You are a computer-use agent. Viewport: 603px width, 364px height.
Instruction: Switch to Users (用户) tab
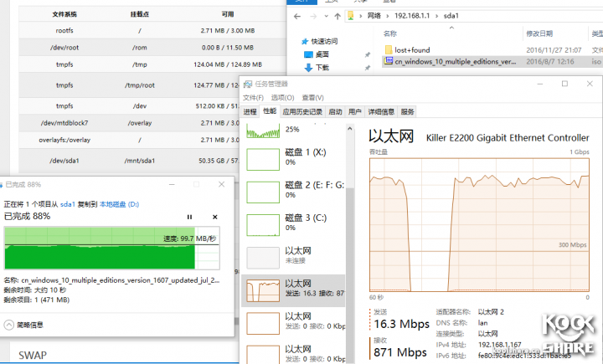point(355,111)
